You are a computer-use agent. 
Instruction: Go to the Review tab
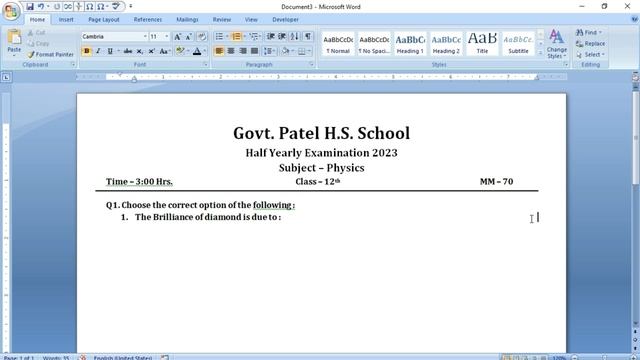click(x=222, y=19)
